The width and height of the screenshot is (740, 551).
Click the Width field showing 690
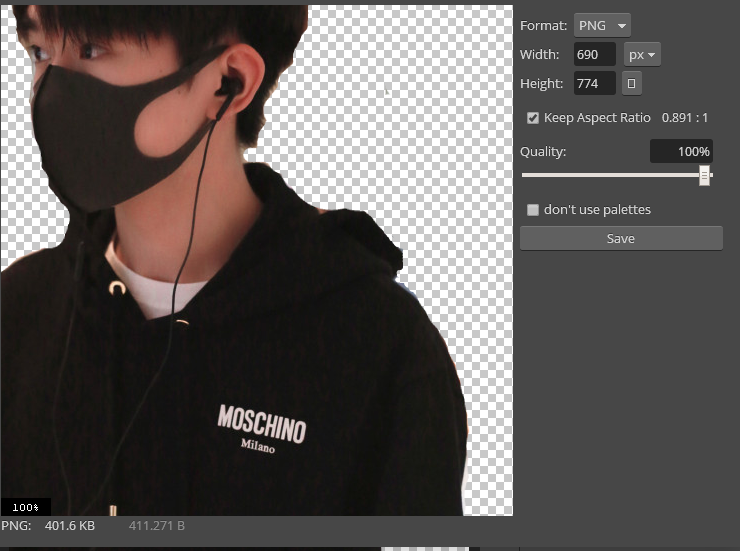pos(595,55)
